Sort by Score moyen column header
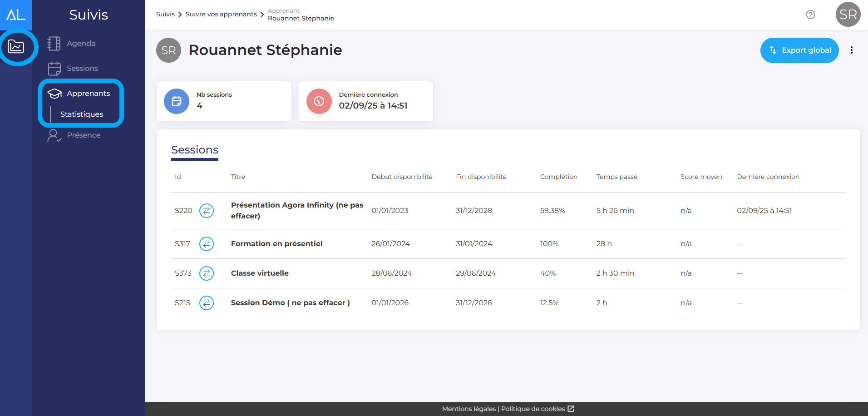This screenshot has width=868, height=416. 701,177
